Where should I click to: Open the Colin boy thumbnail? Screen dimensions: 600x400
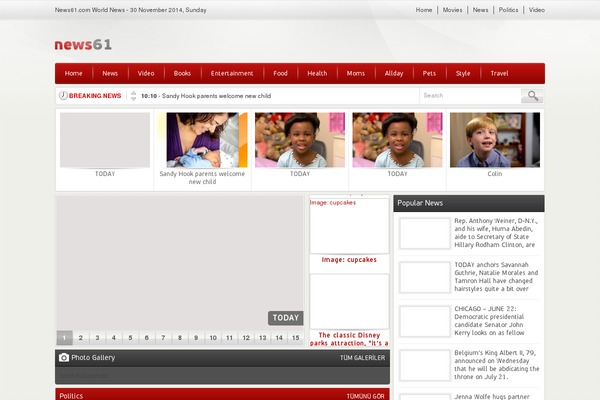[x=495, y=140]
